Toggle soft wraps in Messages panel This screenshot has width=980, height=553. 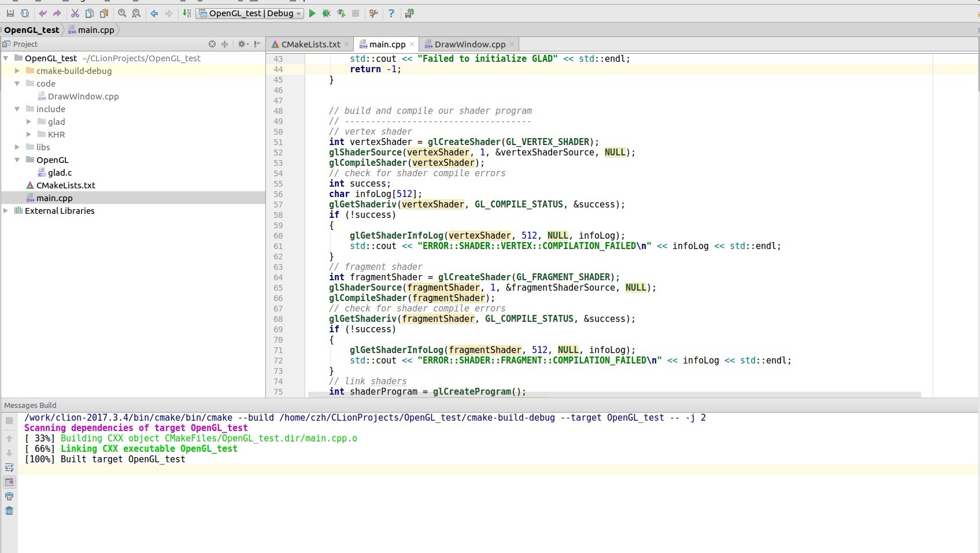9,467
